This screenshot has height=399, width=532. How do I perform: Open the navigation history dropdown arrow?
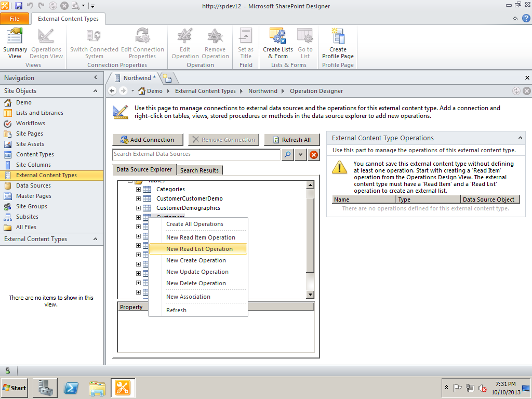pos(132,91)
